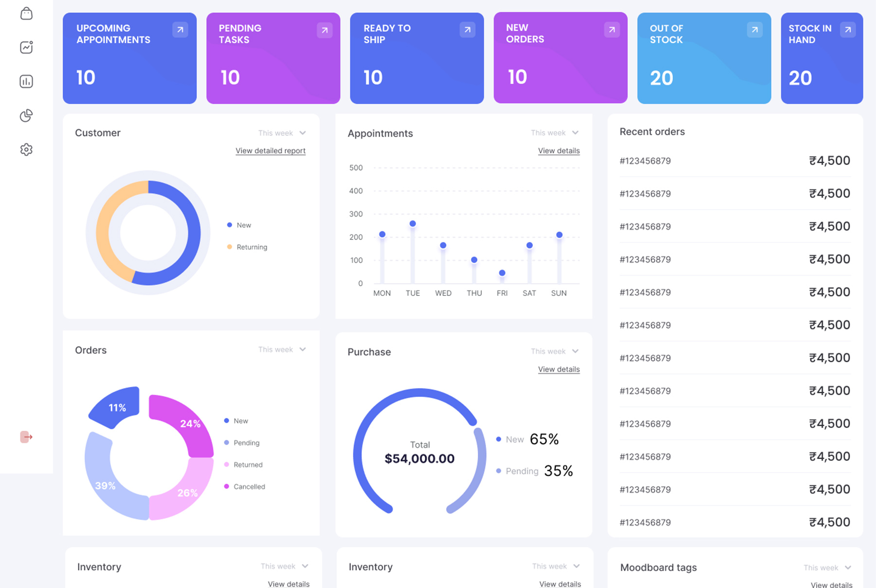876x588 pixels.
Task: Click View details link in Appointments
Action: [559, 151]
